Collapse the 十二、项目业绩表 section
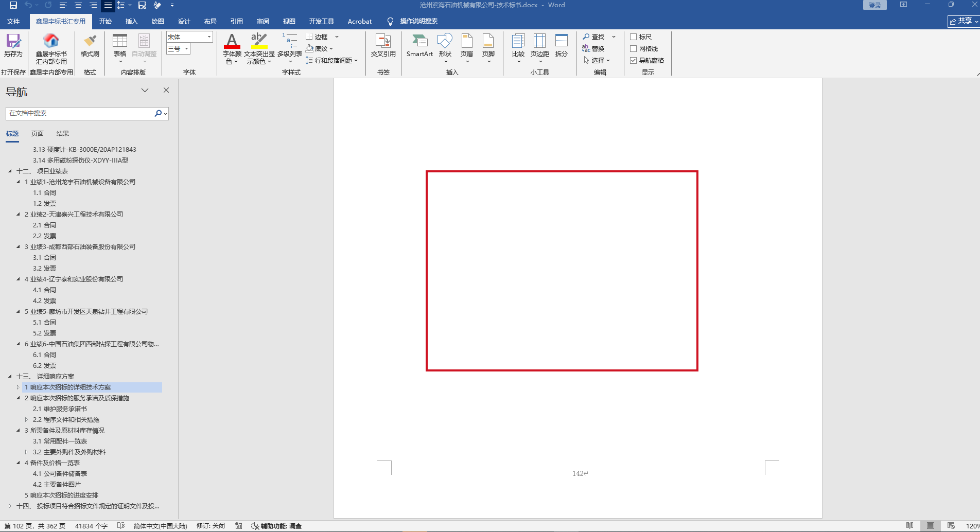 tap(10, 171)
